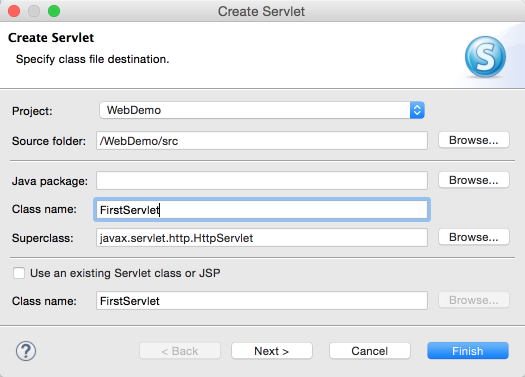
Task: Click the Superclass field with HttpServlet
Action: click(262, 238)
